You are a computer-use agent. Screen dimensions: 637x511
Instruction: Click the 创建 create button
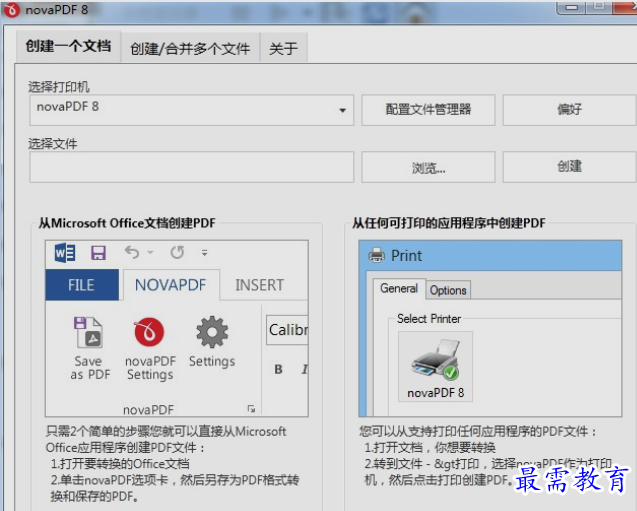click(570, 167)
